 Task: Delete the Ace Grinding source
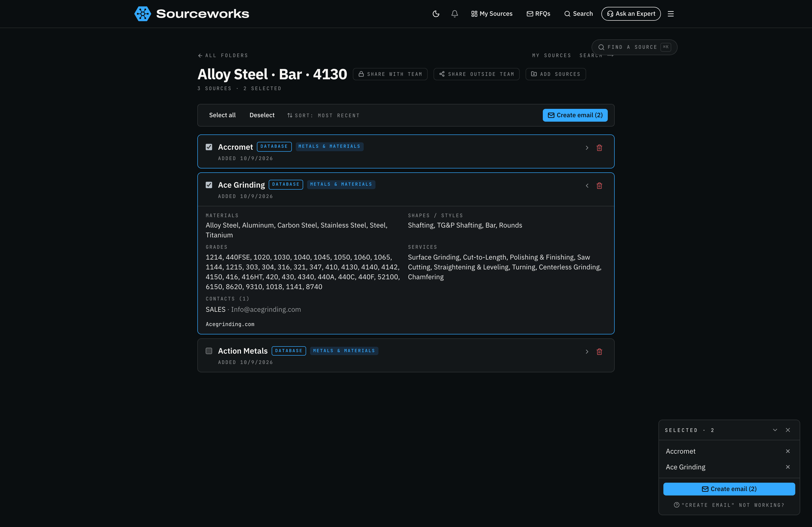click(599, 185)
